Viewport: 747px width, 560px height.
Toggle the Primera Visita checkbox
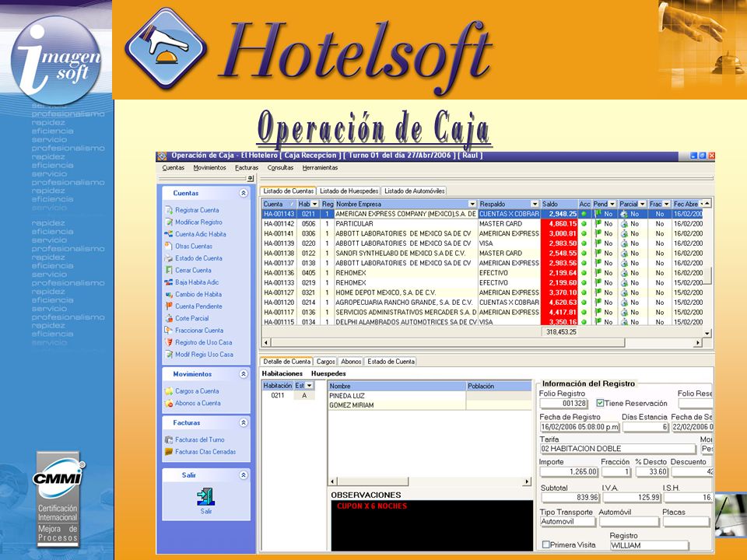(x=546, y=544)
